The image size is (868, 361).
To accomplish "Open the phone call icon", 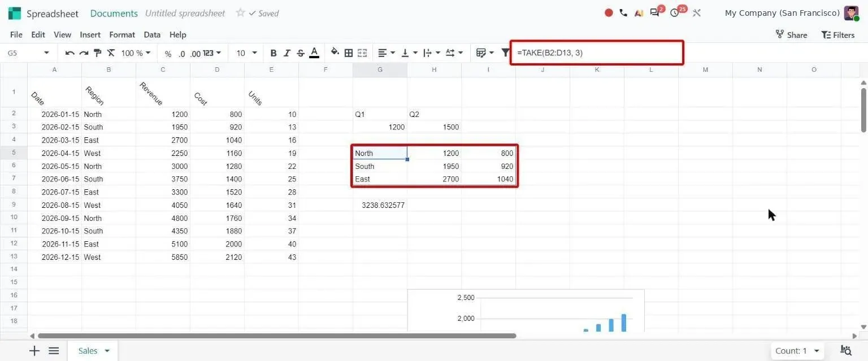I will click(623, 12).
